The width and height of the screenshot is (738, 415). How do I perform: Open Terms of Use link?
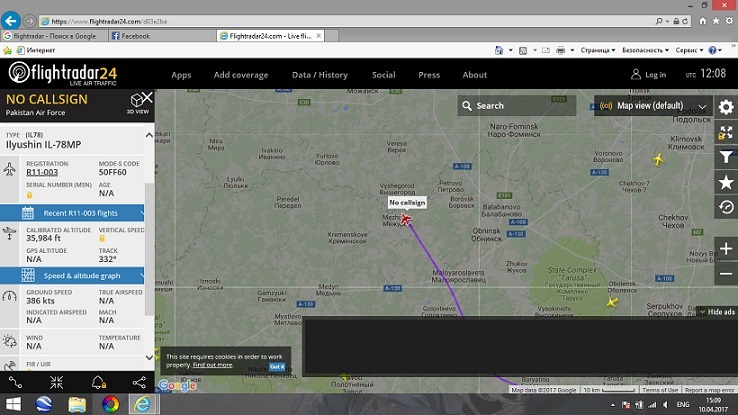660,390
